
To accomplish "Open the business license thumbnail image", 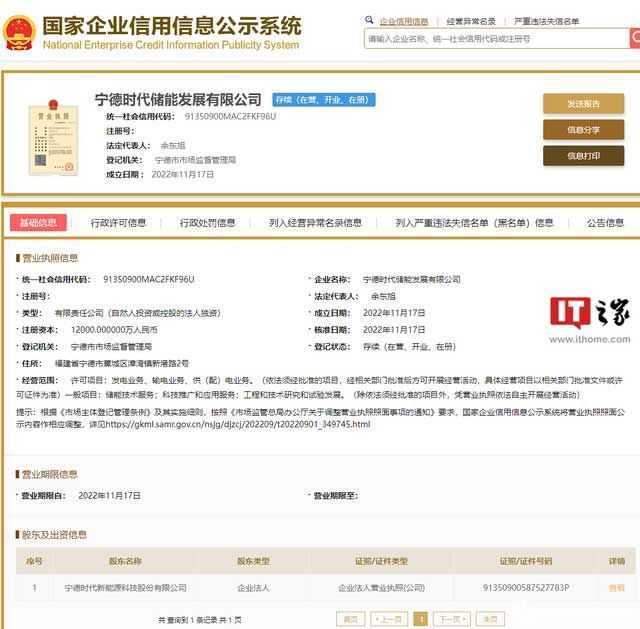I will [53, 138].
